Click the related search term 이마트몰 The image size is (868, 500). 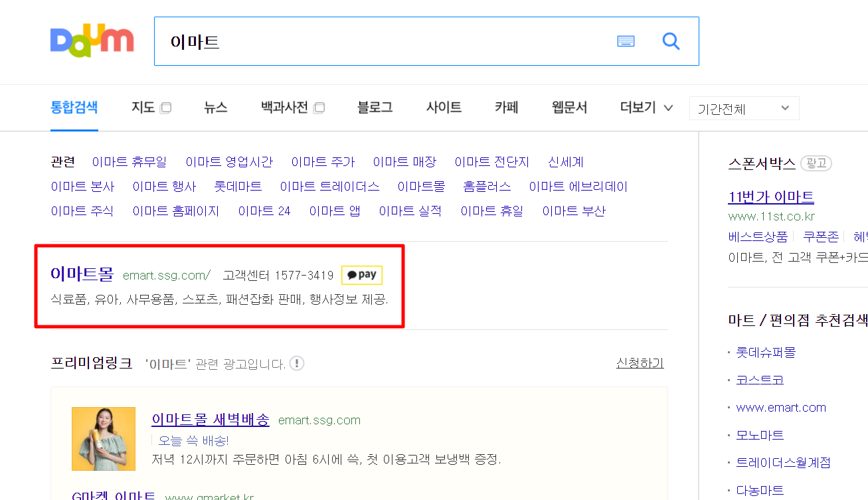[421, 187]
